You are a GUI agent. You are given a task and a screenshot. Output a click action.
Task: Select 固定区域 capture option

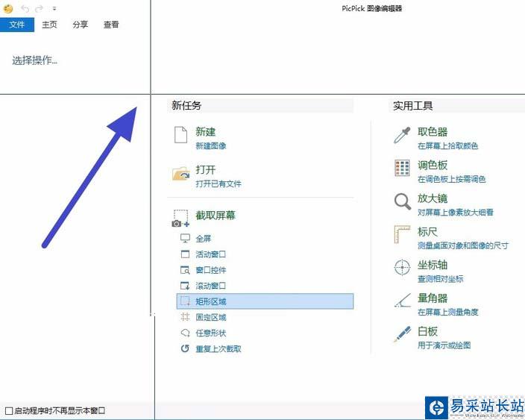211,317
